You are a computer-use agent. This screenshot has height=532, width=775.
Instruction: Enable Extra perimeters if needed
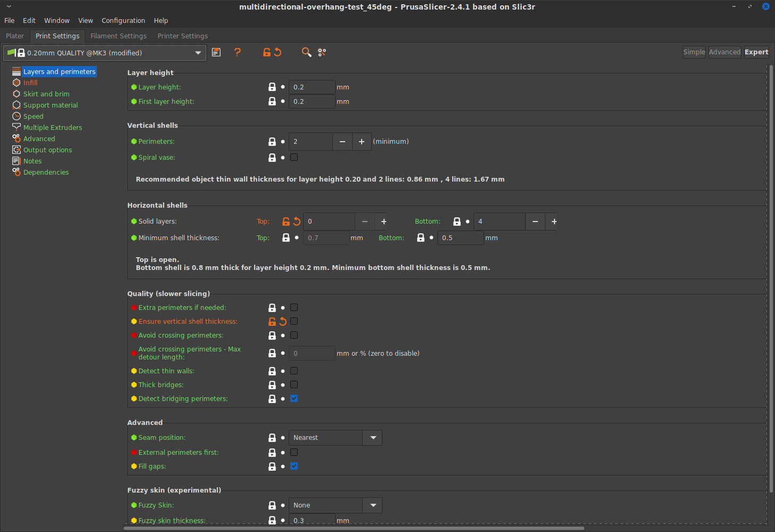(294, 307)
